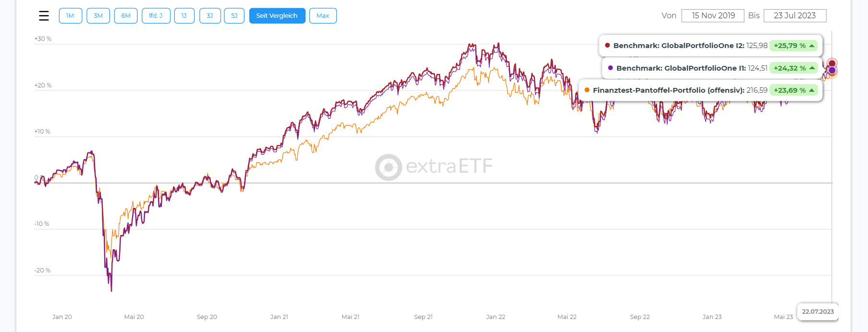Click the +25,79 % green up-arrow
Image resolution: width=868 pixels, height=332 pixels.
pos(812,46)
